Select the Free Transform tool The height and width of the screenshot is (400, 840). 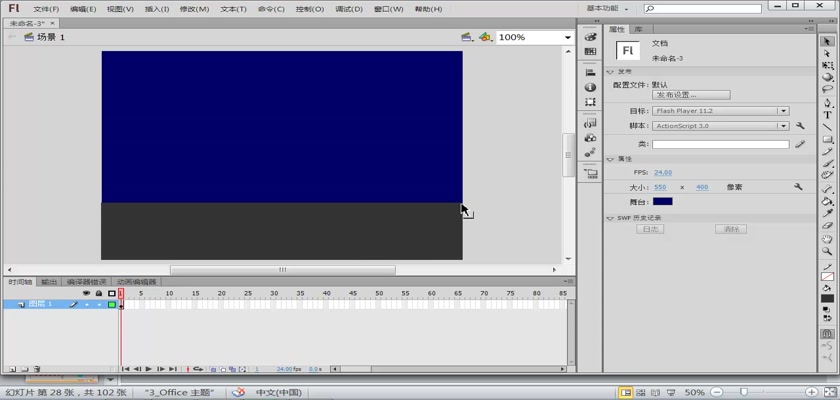coord(827,65)
